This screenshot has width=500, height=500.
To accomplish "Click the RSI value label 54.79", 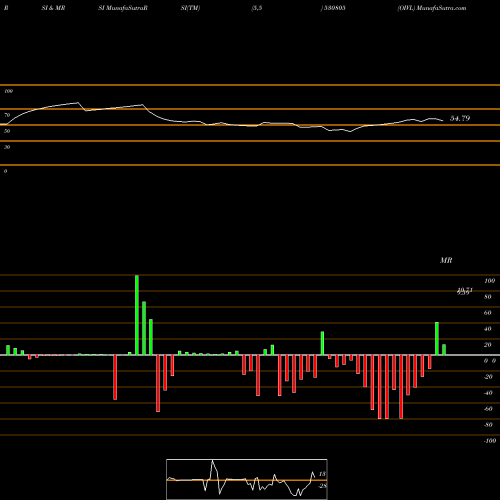I will point(460,118).
